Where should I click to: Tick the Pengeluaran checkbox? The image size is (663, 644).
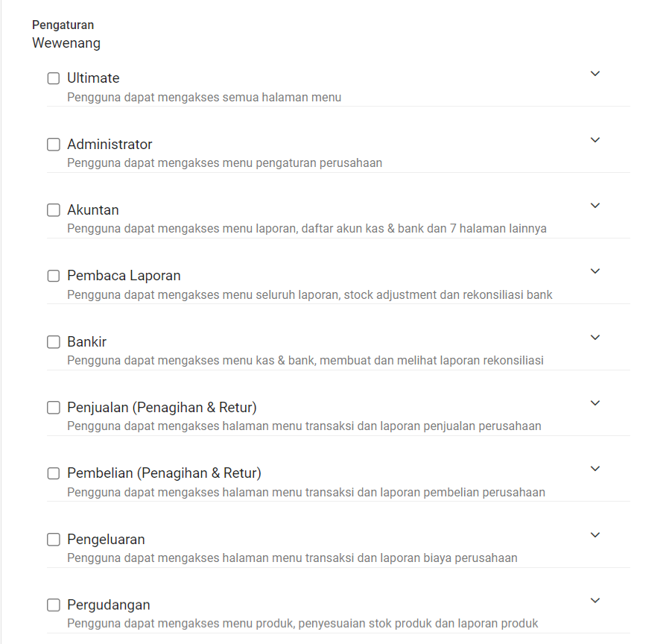click(x=54, y=540)
